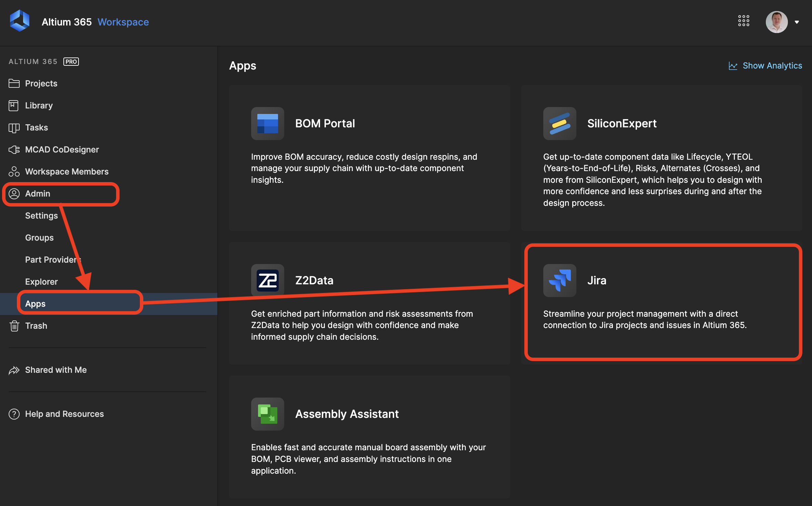Open the Z2Data title
812x506 pixels.
click(314, 281)
